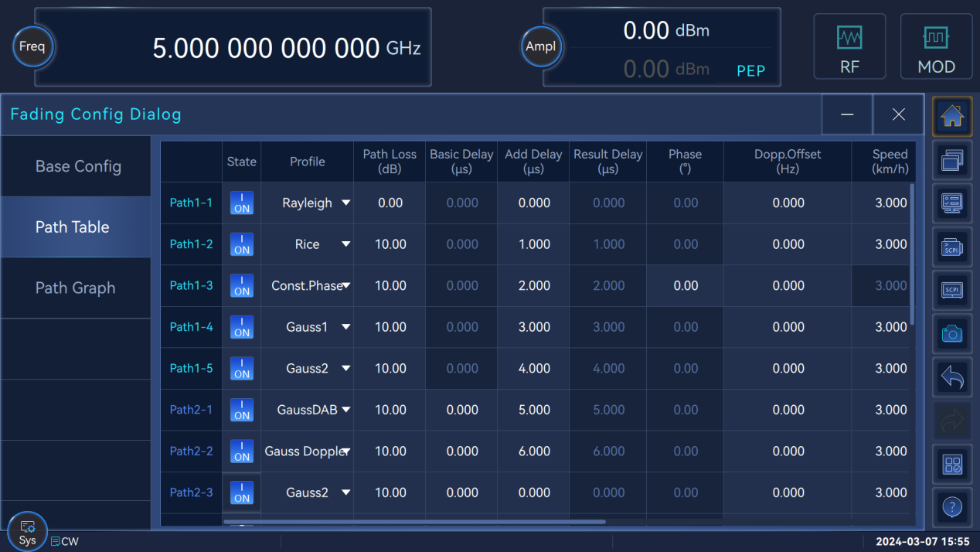Edit Path1-2 Add Delay value 1.000
980x552 pixels.
point(533,244)
